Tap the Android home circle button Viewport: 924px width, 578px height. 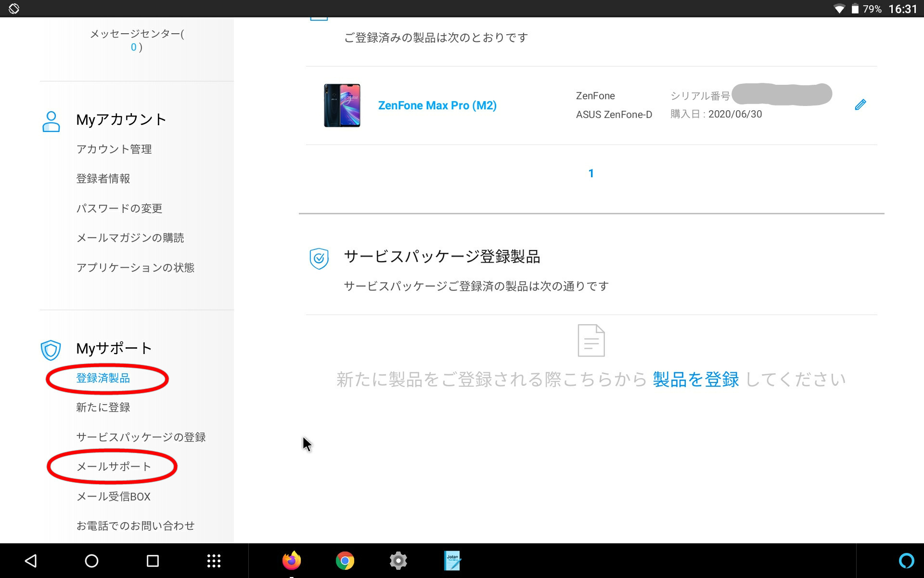91,561
